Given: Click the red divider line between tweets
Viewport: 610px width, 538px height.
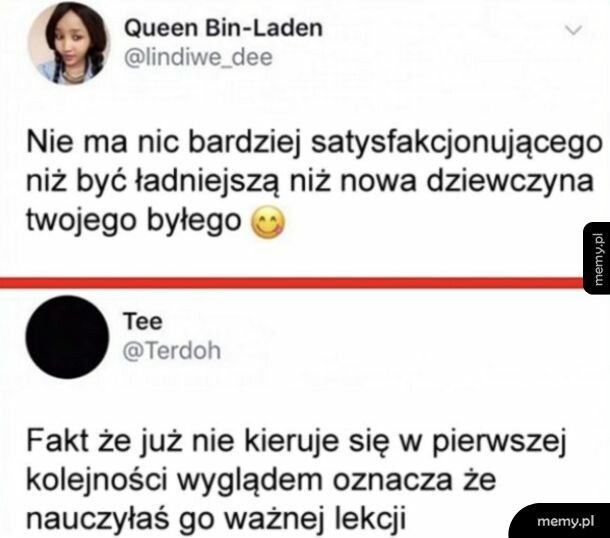Looking at the screenshot, I should [292, 282].
